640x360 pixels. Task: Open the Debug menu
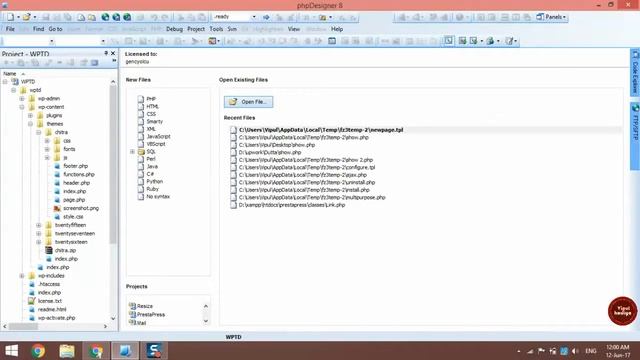click(174, 29)
